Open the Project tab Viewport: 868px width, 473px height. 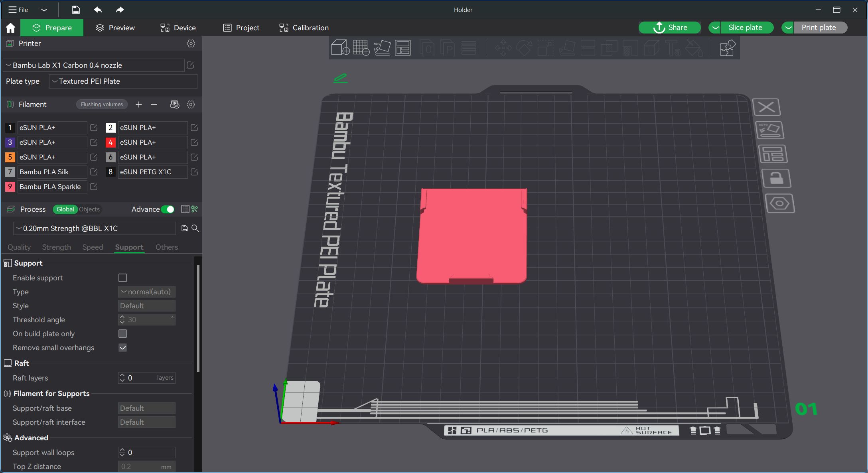241,28
